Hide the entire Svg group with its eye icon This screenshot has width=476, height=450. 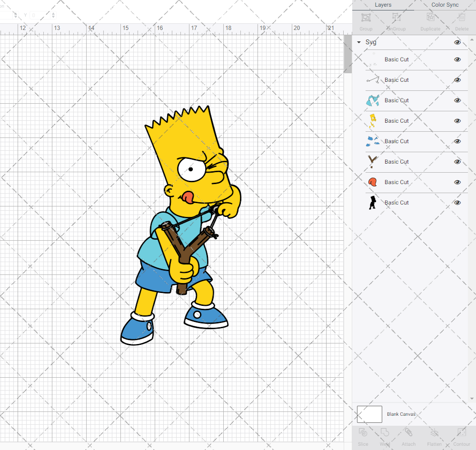click(x=457, y=42)
